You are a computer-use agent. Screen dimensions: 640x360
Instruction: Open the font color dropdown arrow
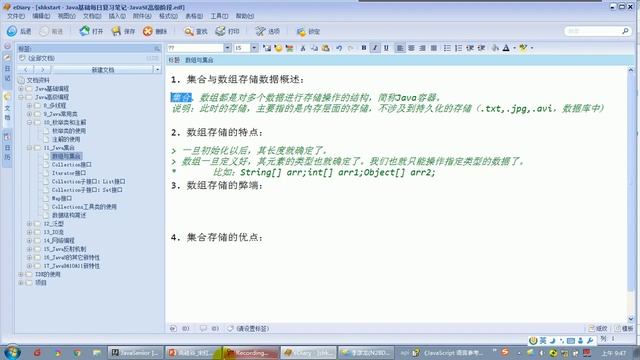click(514, 48)
